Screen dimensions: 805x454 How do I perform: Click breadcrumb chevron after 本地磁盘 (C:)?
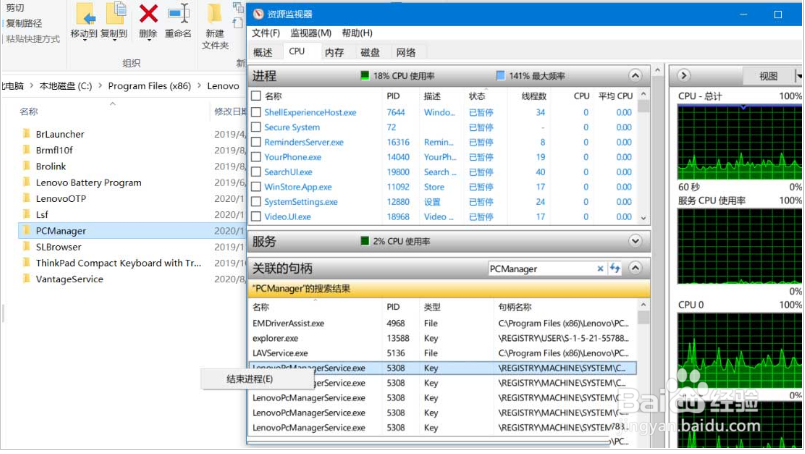point(100,86)
